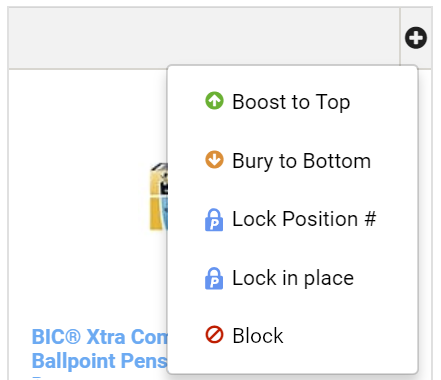The height and width of the screenshot is (380, 441).
Task: Click the blue padlock beside Lock in place
Action: (214, 278)
